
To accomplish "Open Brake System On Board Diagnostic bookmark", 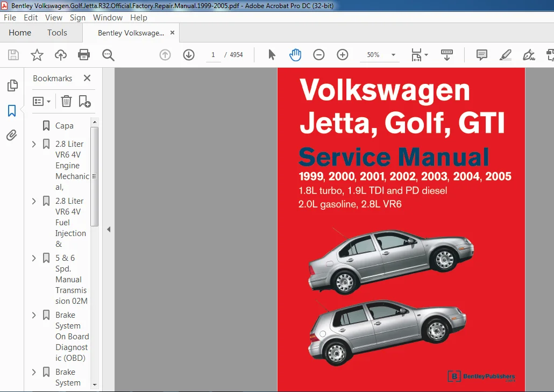I will pyautogui.click(x=72, y=337).
